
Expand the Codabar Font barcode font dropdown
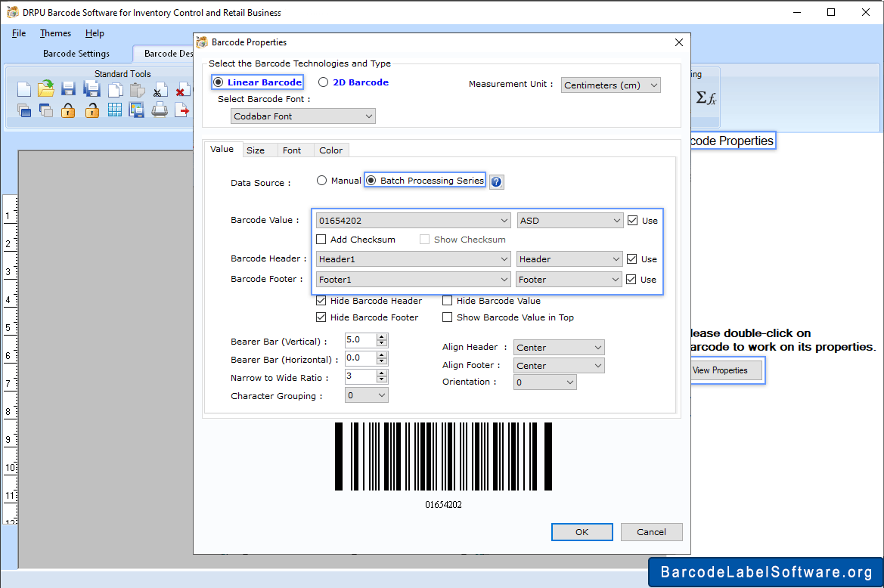(x=302, y=116)
